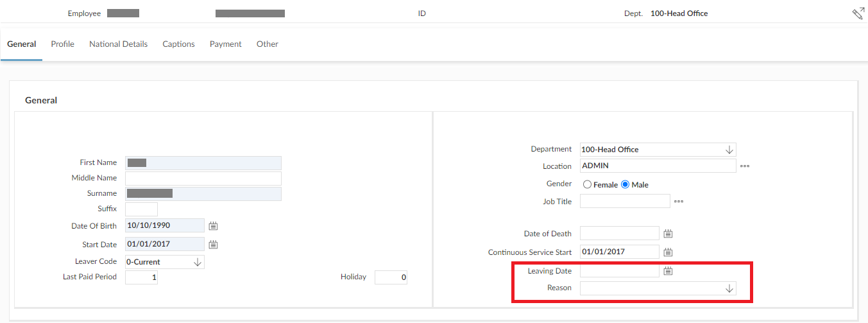The height and width of the screenshot is (323, 868).
Task: Click the ID label in header
Action: (422, 13)
